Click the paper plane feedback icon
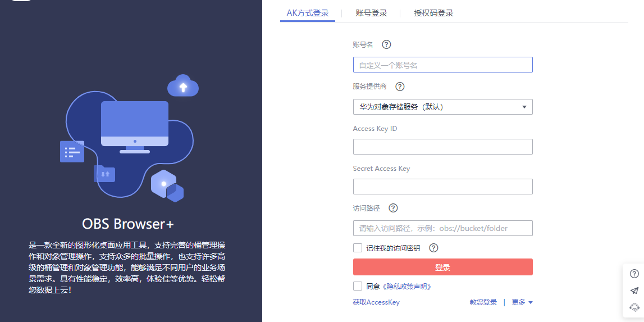This screenshot has height=322, width=644. click(x=634, y=291)
